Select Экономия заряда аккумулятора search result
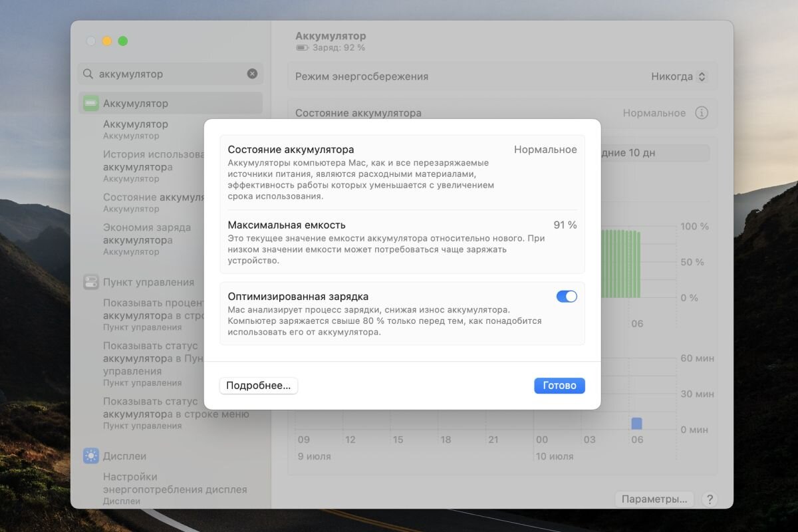Screen dimensions: 798x532 tap(148, 239)
